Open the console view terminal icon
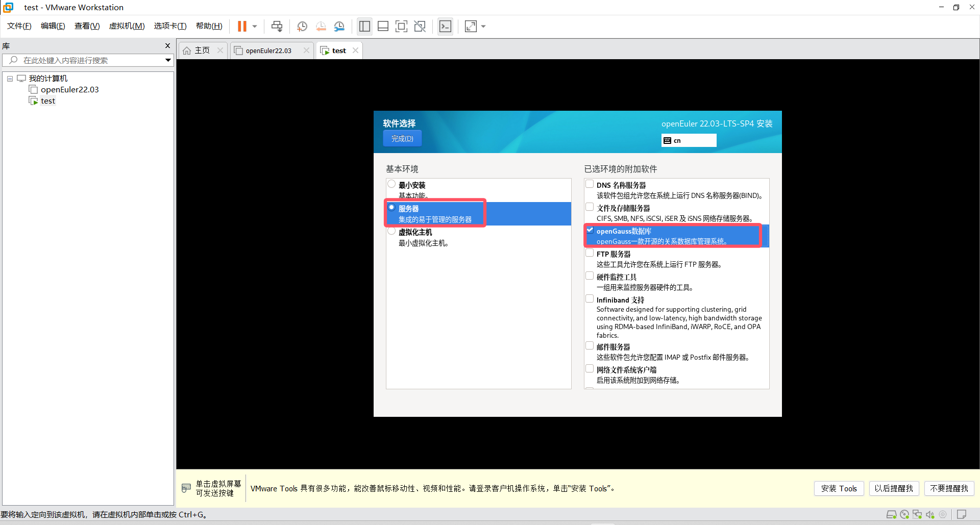 click(x=445, y=26)
